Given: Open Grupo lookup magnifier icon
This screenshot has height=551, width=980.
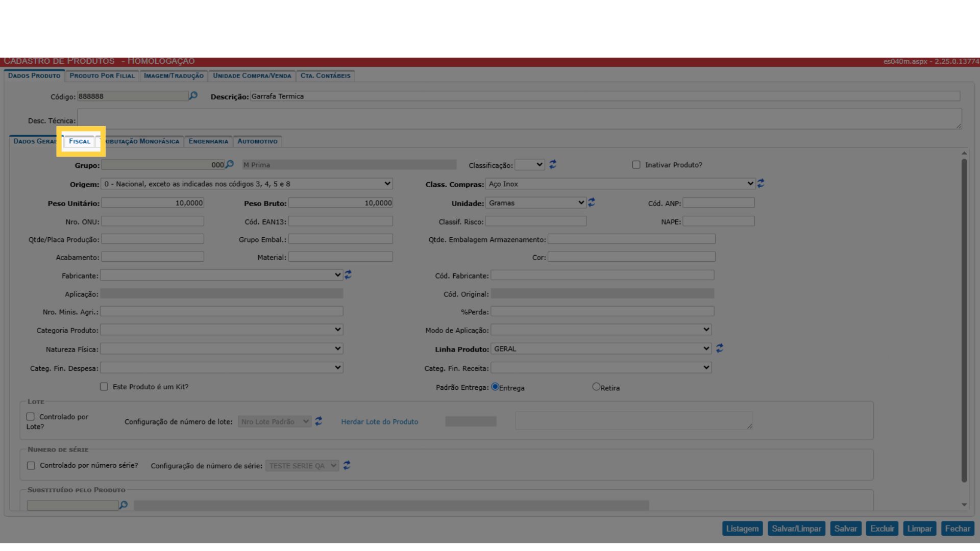Looking at the screenshot, I should (230, 164).
